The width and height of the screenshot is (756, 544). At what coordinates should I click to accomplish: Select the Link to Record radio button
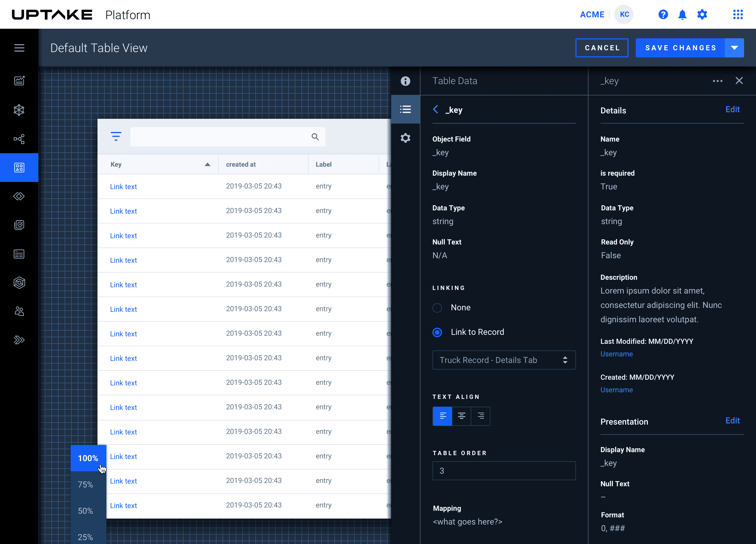point(437,332)
